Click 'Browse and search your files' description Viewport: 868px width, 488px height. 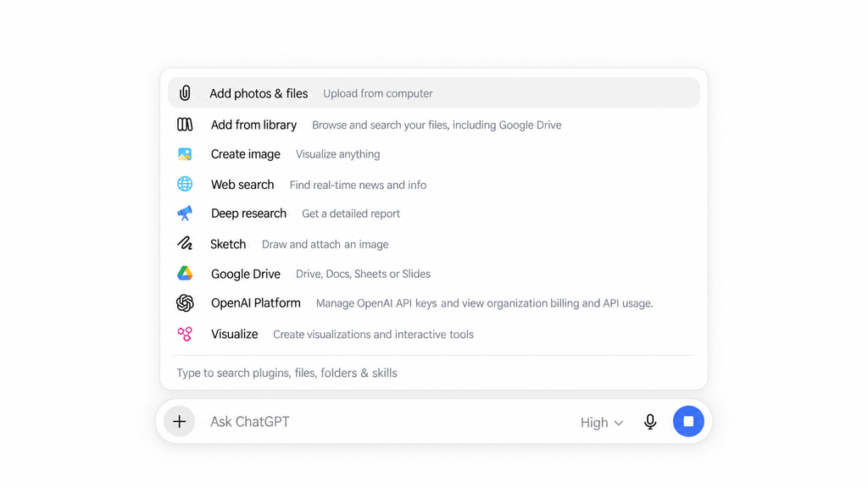pos(437,125)
